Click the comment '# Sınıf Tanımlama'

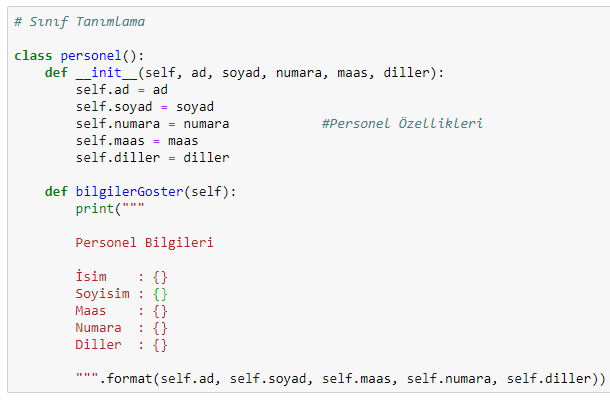79,22
